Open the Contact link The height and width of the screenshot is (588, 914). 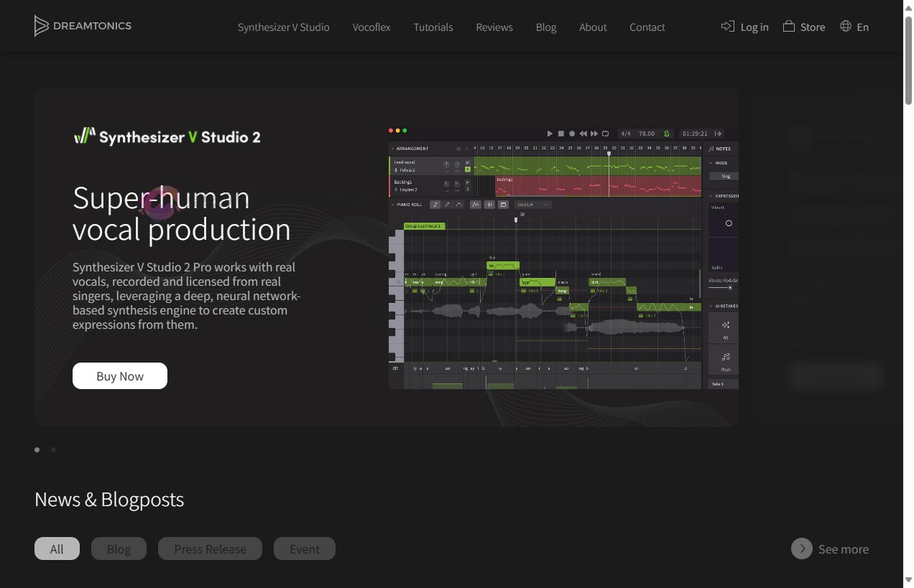pyautogui.click(x=647, y=27)
